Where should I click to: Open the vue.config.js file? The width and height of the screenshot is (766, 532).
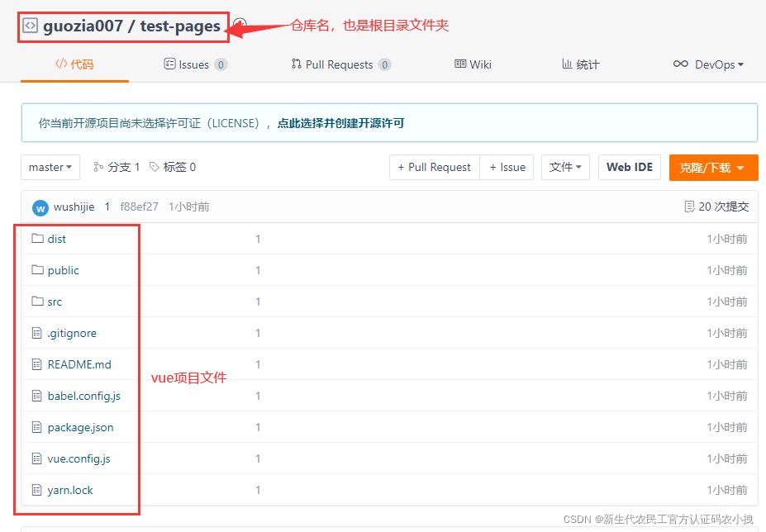(x=79, y=458)
